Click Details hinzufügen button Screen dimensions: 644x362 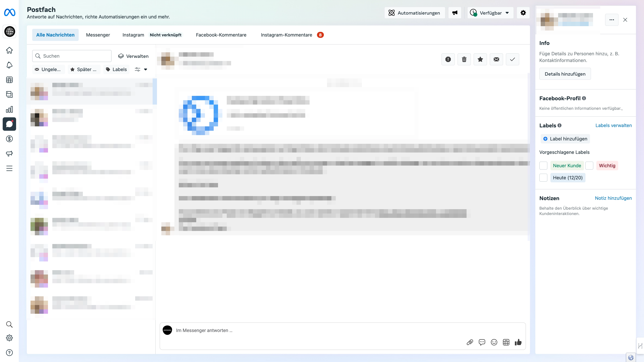point(565,74)
